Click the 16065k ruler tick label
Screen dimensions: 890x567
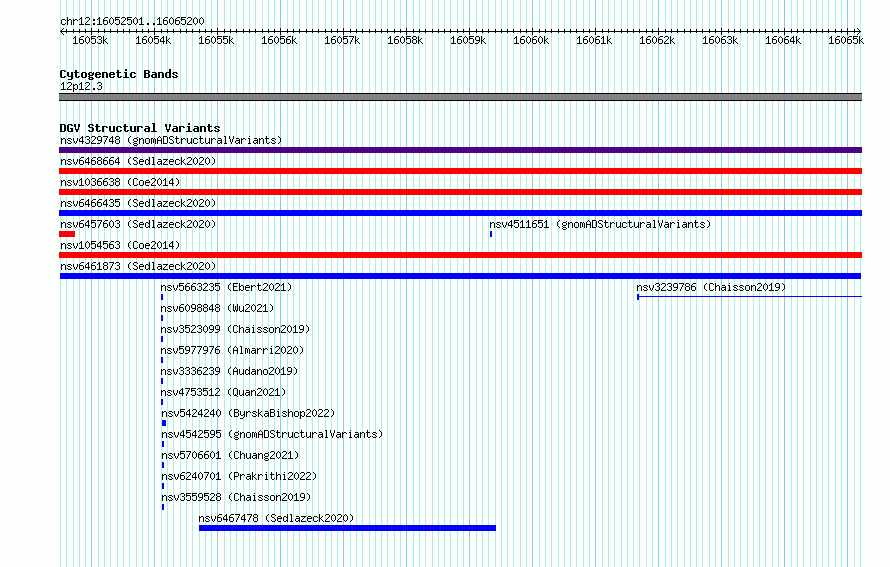[x=846, y=40]
